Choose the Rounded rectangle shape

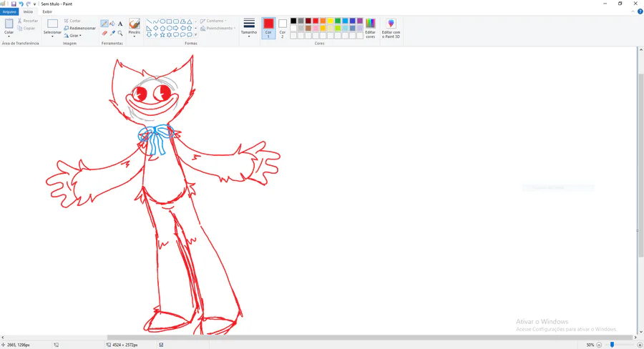click(x=176, y=21)
